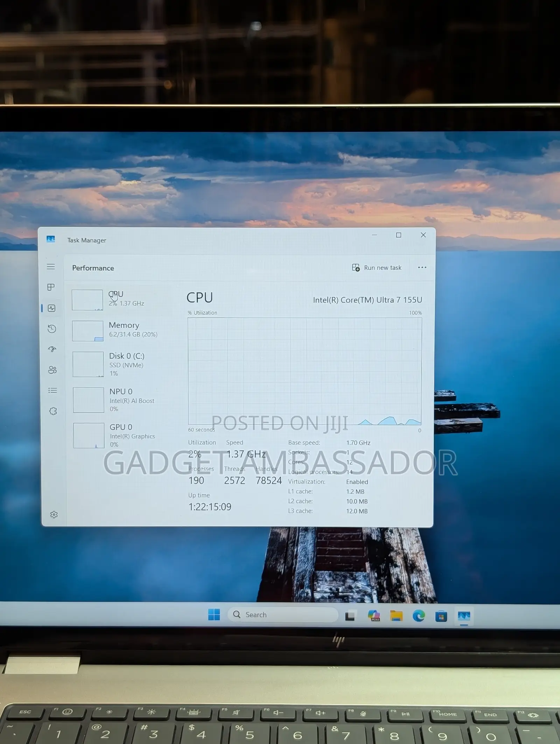Open Microsoft Edge from taskbar

pyautogui.click(x=419, y=616)
